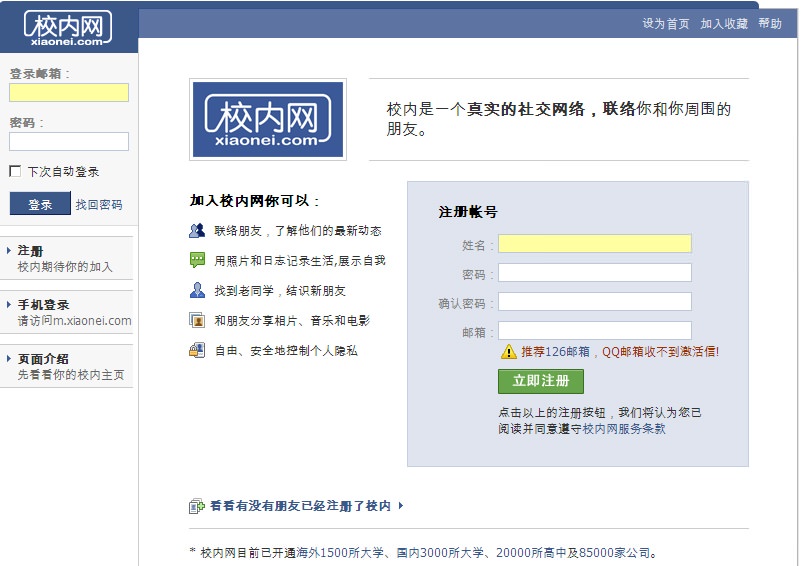Open the 校内网服务条款 link
The width and height of the screenshot is (802, 566).
624,428
